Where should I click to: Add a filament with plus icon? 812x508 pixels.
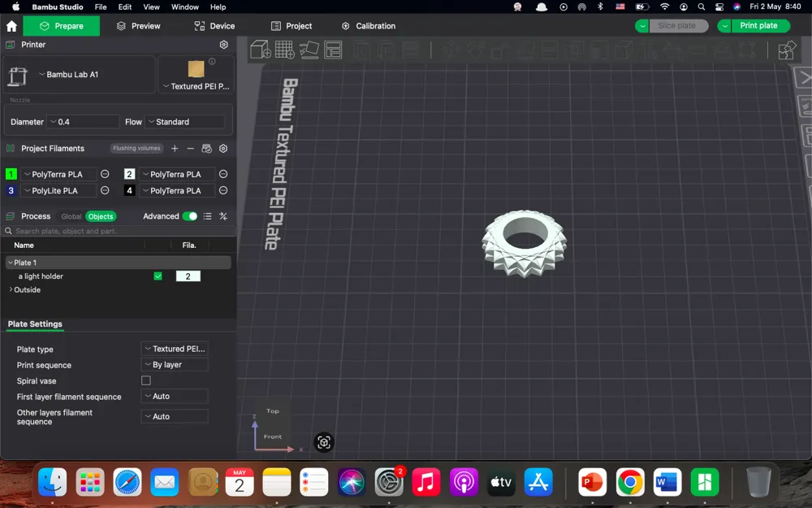(x=175, y=149)
